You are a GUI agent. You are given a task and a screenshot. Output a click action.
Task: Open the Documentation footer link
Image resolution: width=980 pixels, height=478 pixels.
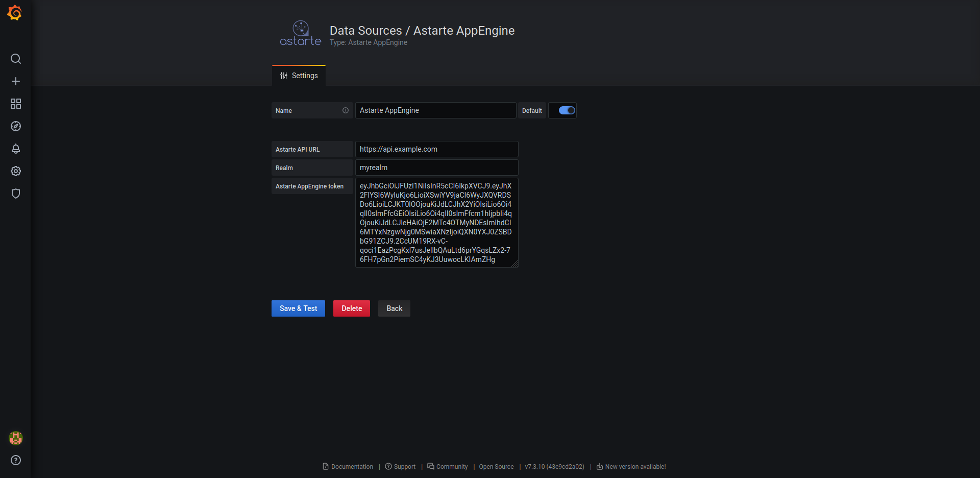pos(352,466)
